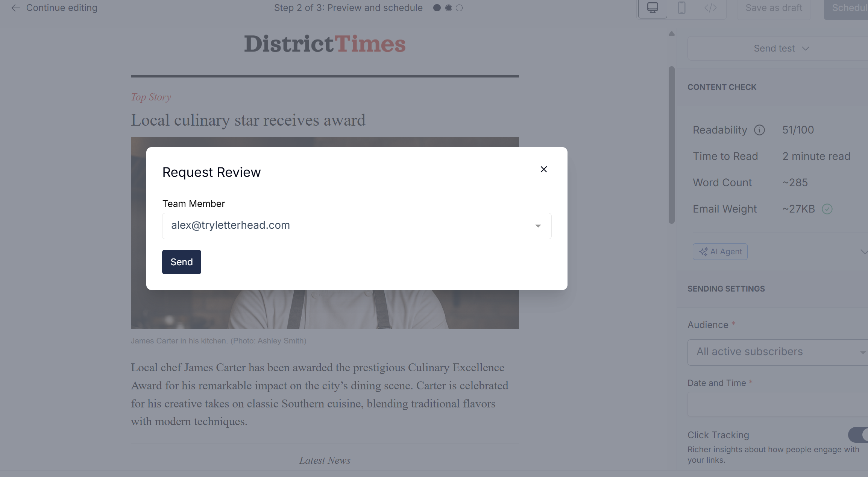Open the HTML code view icon

tap(710, 8)
